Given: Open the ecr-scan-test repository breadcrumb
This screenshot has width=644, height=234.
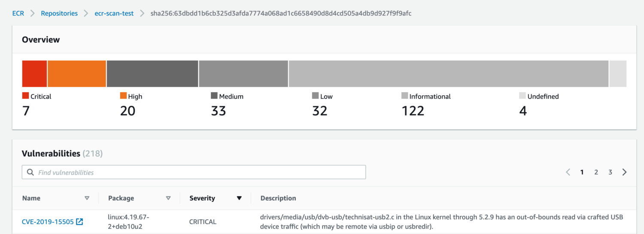Looking at the screenshot, I should [x=114, y=13].
